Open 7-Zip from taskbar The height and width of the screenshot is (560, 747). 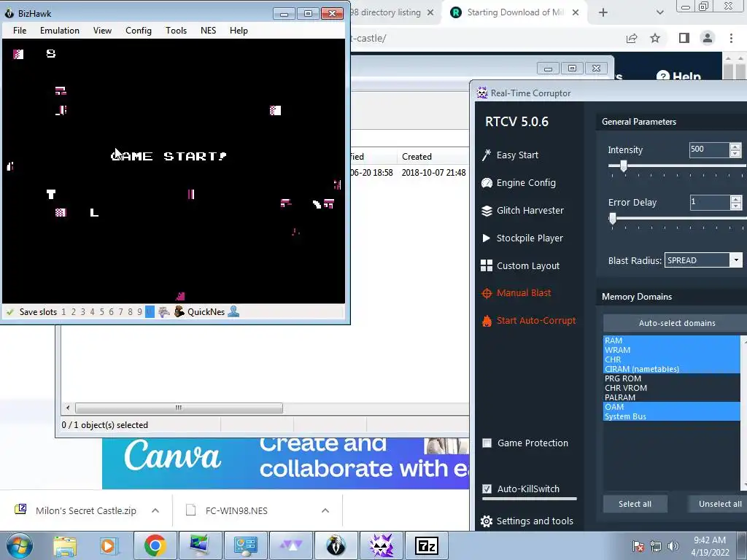pos(426,545)
